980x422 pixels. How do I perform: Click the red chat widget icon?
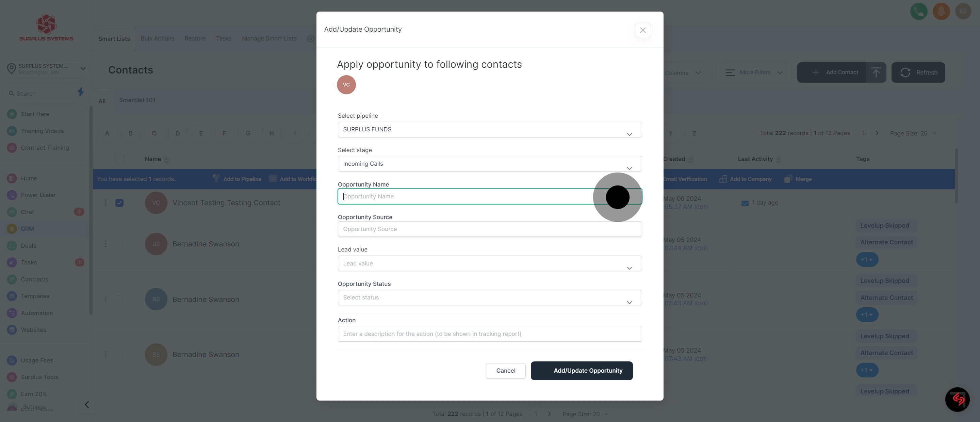957,399
